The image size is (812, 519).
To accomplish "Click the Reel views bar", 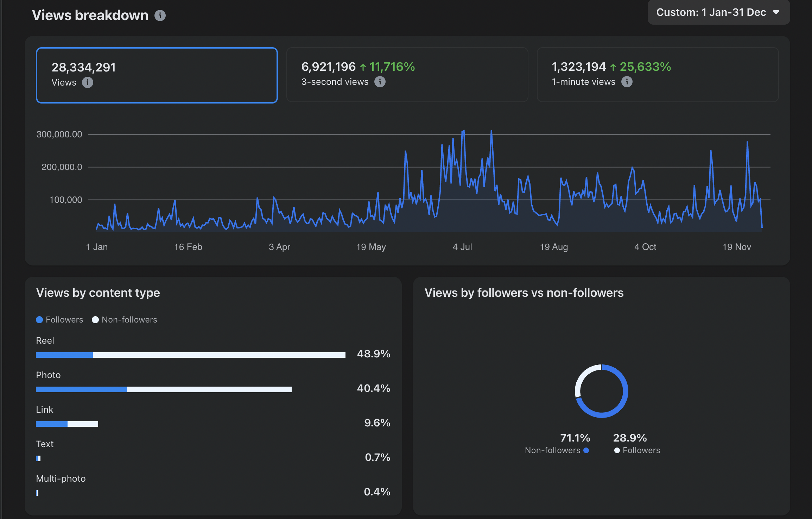I will (x=190, y=355).
